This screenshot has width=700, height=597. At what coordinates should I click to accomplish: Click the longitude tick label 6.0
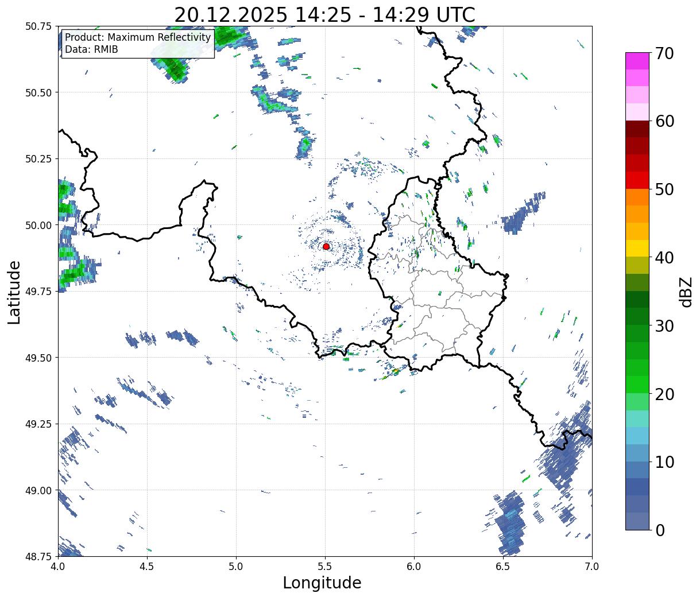(x=414, y=566)
